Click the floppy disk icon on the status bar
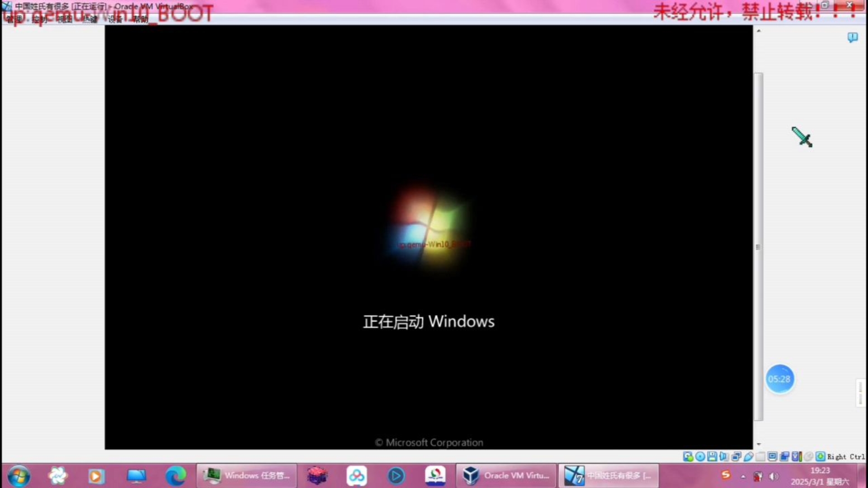This screenshot has height=488, width=868. tap(712, 457)
